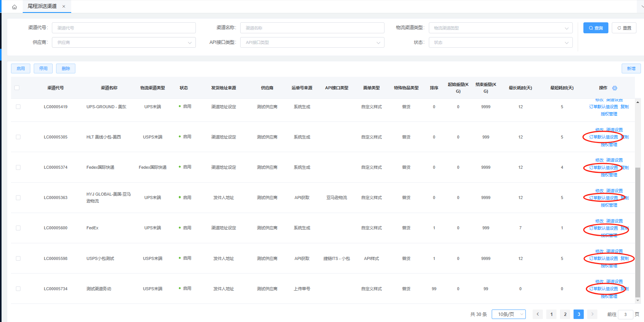
Task: Check the LC00005598 row checkbox
Action: (18, 258)
